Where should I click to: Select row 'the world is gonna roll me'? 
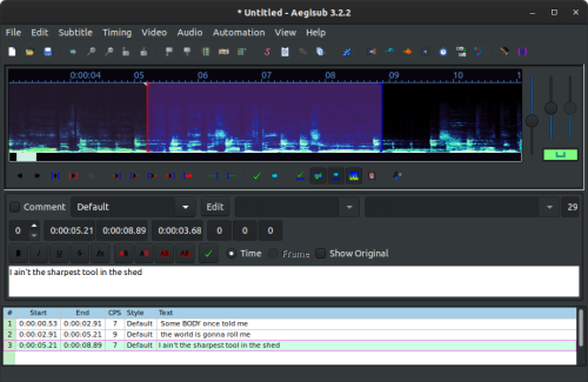tap(290, 334)
